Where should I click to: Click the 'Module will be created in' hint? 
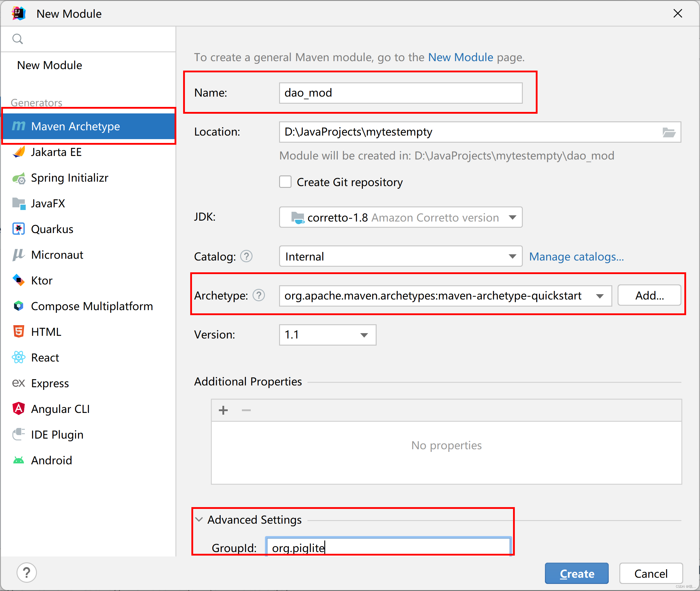coord(447,156)
